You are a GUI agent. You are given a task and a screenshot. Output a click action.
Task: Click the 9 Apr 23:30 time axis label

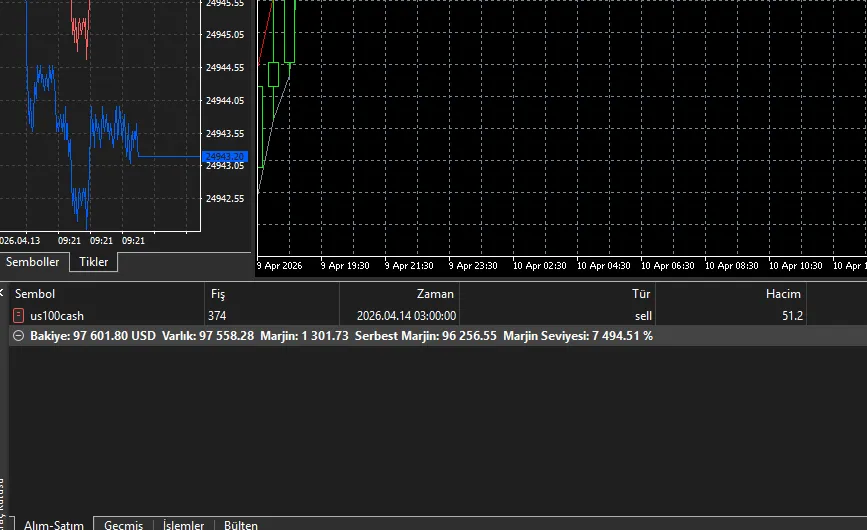click(473, 265)
